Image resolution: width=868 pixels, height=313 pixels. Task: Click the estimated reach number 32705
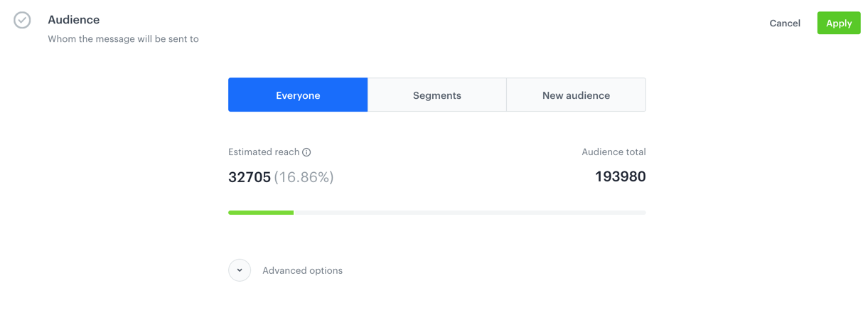click(x=250, y=177)
